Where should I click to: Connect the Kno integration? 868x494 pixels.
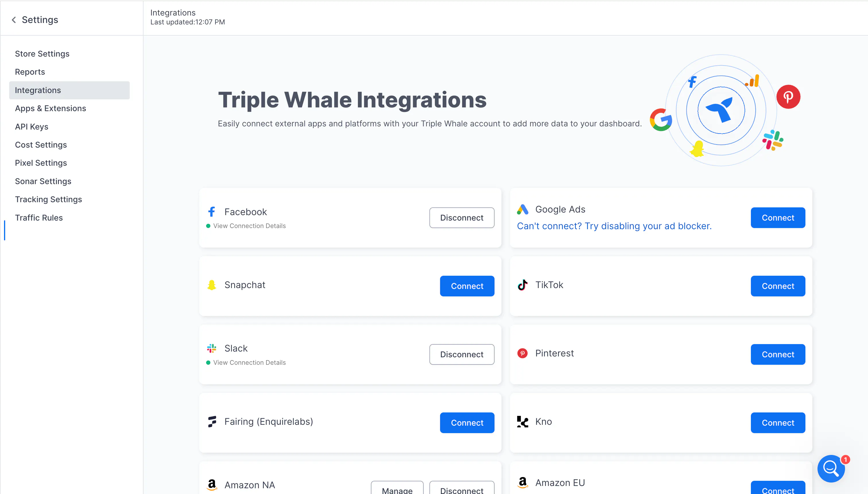point(778,423)
